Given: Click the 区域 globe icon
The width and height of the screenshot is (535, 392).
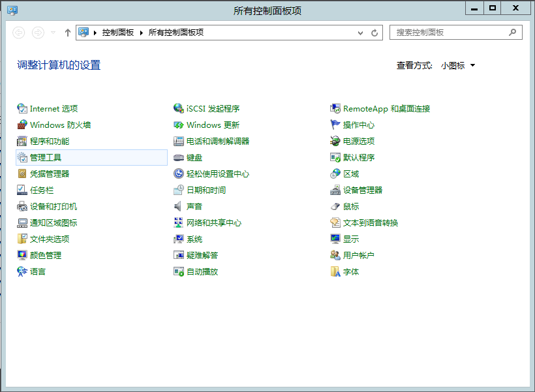Looking at the screenshot, I should [x=335, y=174].
